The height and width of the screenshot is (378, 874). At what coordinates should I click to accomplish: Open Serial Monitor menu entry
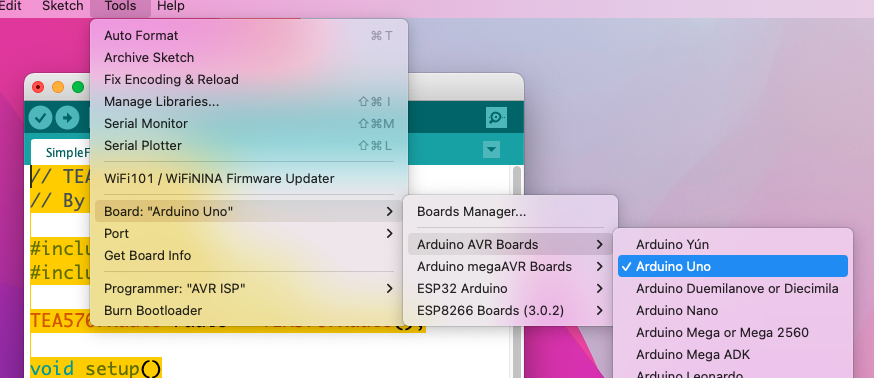point(249,123)
